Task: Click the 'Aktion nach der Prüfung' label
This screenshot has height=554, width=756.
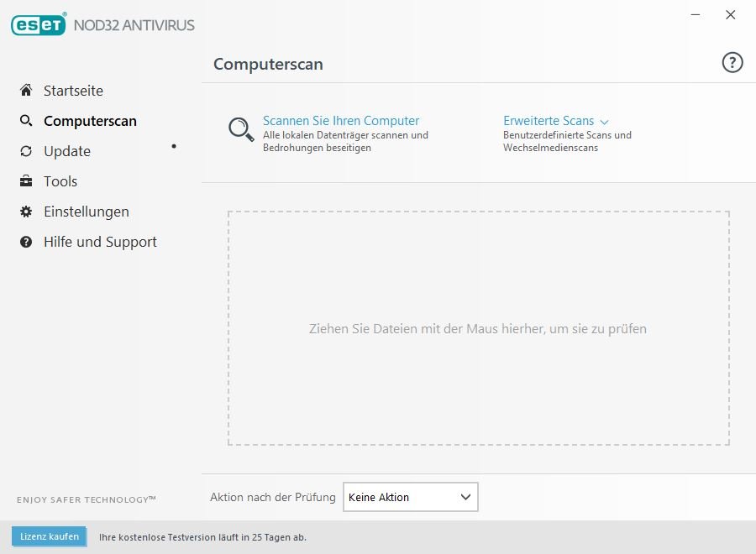Action: tap(273, 497)
